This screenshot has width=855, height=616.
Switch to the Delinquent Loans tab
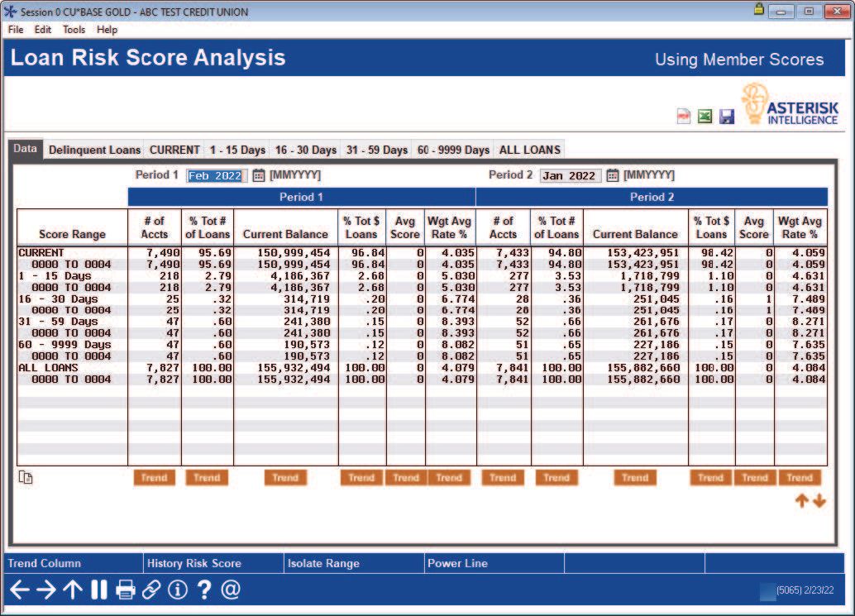pyautogui.click(x=94, y=150)
